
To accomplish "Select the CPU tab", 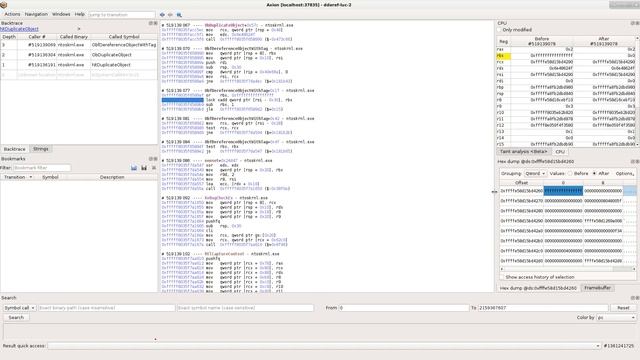I will pyautogui.click(x=560, y=152).
